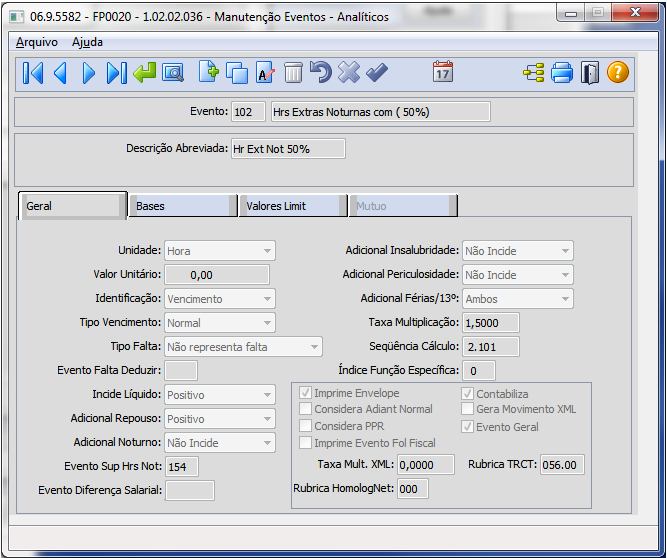Image resolution: width=667 pixels, height=558 pixels.
Task: Click the Rubrica TRCT field
Action: [562, 464]
